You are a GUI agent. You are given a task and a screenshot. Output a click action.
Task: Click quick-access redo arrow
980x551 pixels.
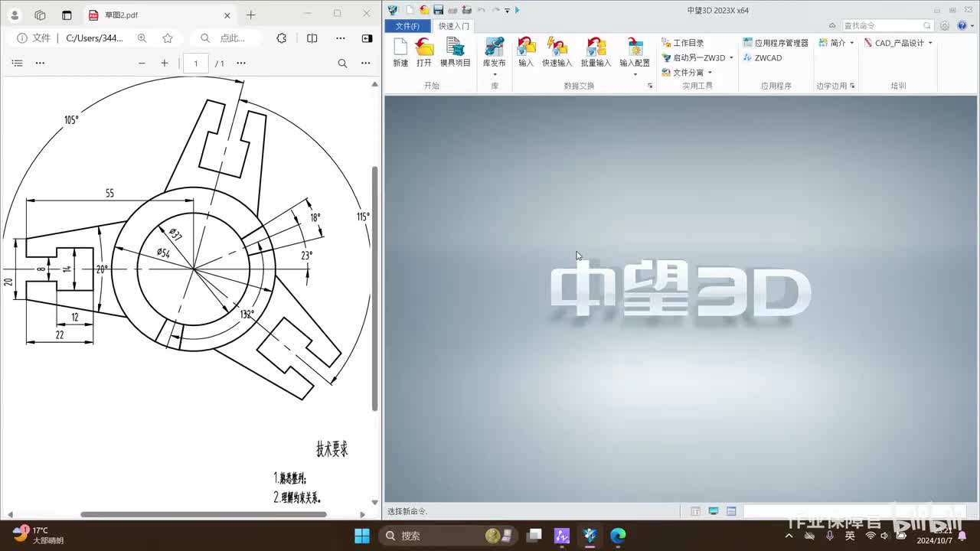pyautogui.click(x=495, y=10)
